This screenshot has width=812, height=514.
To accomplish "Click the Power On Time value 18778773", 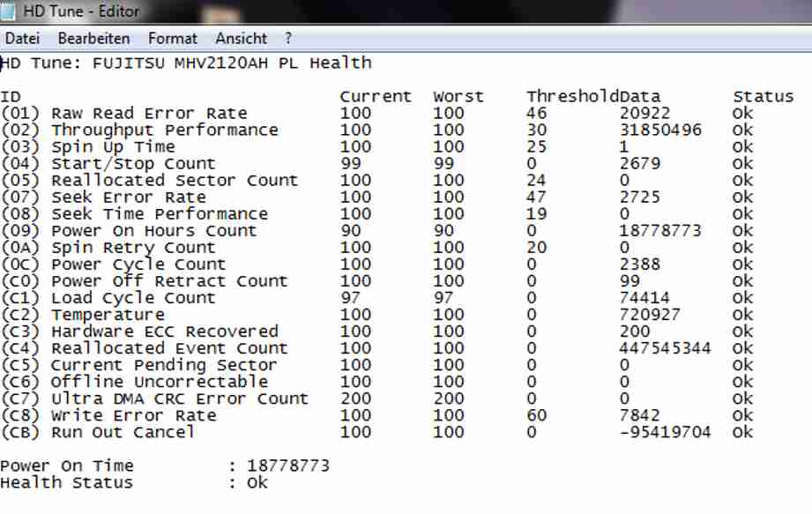I will 288,466.
